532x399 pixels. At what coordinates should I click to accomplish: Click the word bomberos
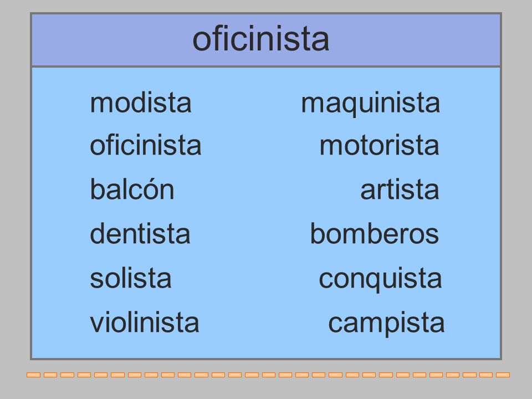[x=375, y=233]
